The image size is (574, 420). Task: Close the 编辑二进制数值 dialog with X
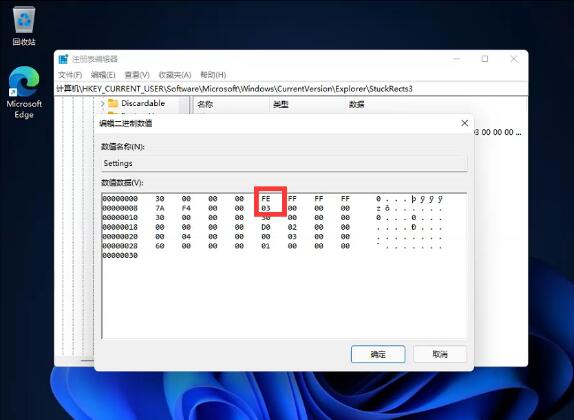click(465, 123)
